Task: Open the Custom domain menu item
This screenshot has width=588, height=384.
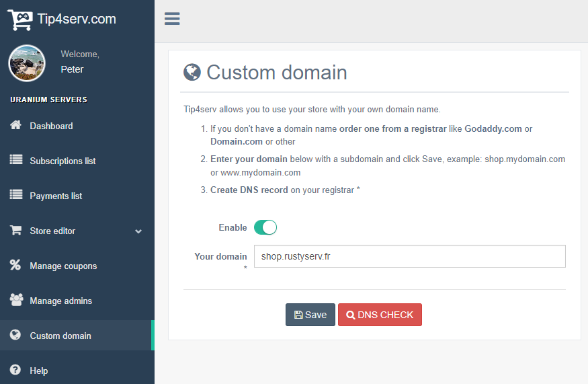Action: (60, 336)
